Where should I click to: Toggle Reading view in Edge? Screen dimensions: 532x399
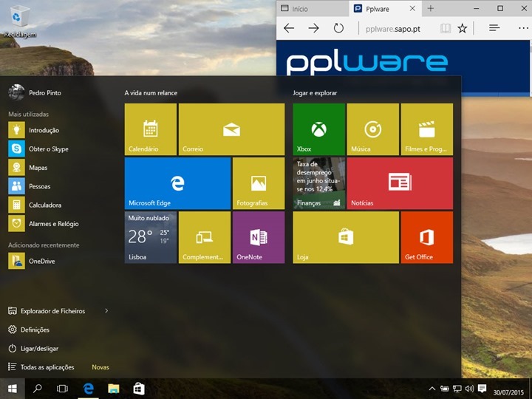click(446, 28)
